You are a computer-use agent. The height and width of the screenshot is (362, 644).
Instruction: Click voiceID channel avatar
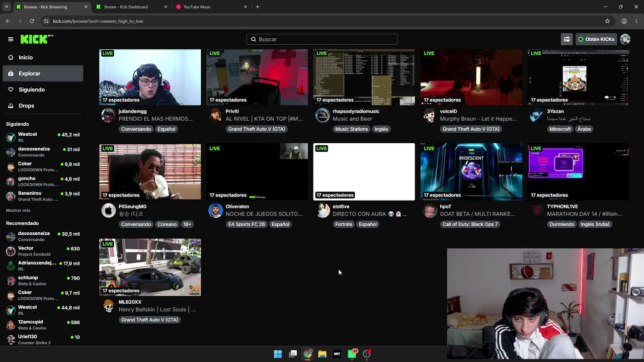coord(430,116)
